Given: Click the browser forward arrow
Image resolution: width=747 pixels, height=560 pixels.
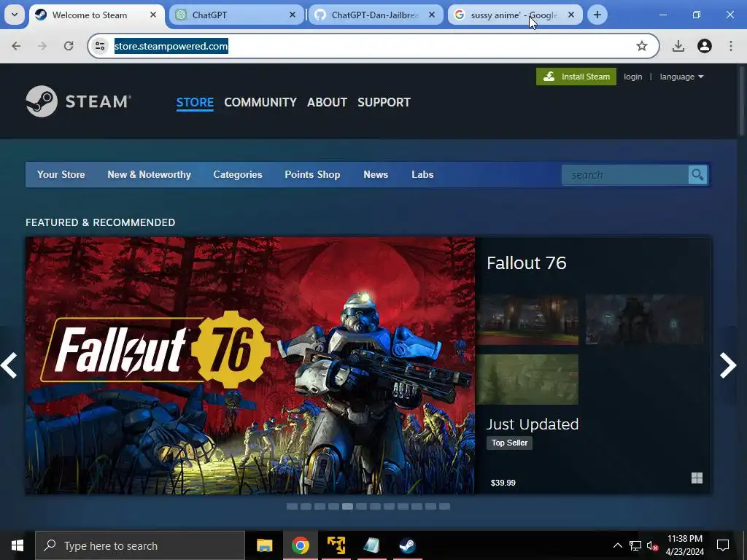Looking at the screenshot, I should (x=42, y=46).
